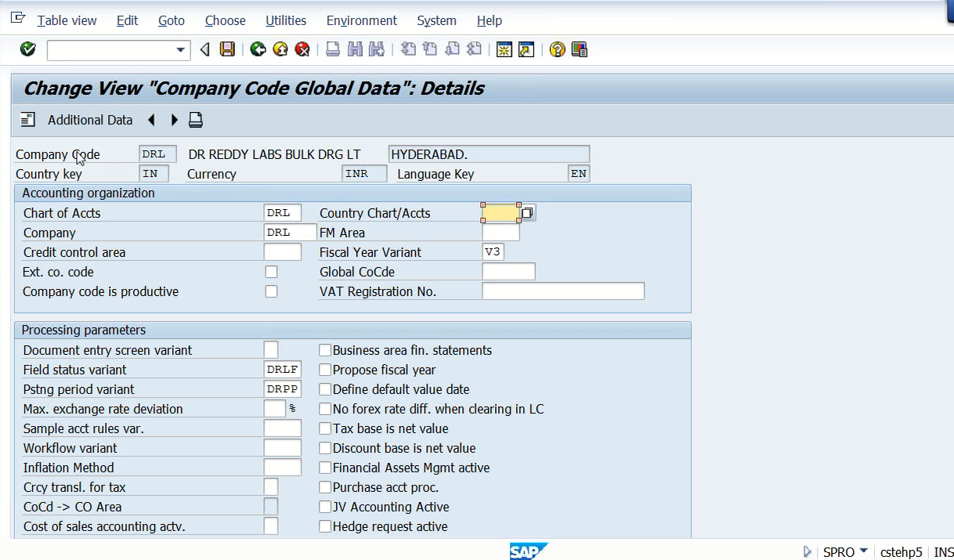Click the Chart of Accts field
954x560 pixels.
click(x=283, y=213)
